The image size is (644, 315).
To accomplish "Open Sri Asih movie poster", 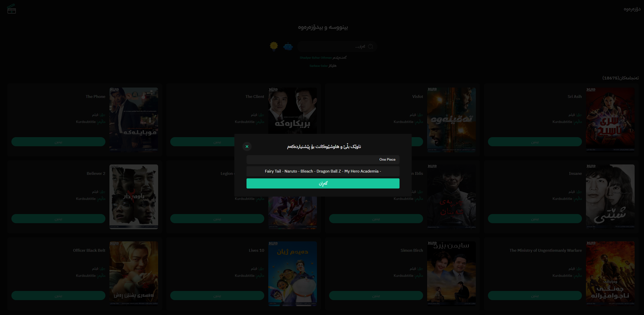I will pos(610,120).
